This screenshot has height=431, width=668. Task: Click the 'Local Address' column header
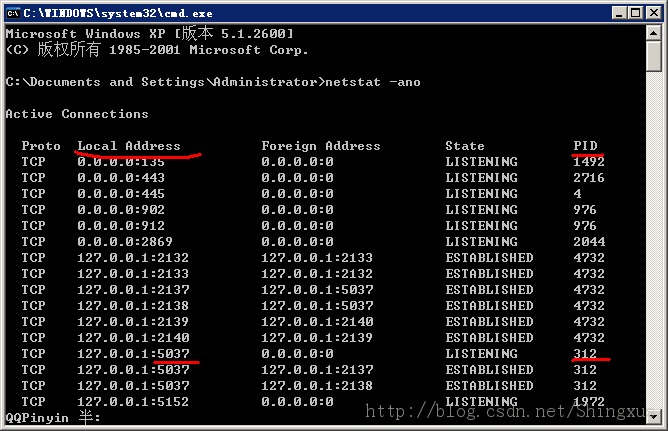click(129, 146)
